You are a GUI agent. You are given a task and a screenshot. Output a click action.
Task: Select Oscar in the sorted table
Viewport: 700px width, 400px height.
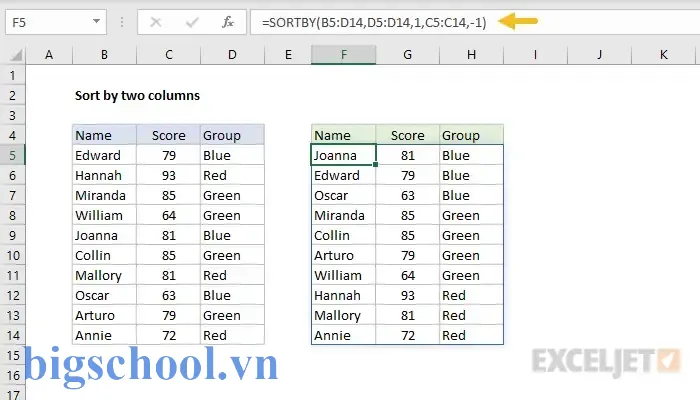tap(344, 196)
